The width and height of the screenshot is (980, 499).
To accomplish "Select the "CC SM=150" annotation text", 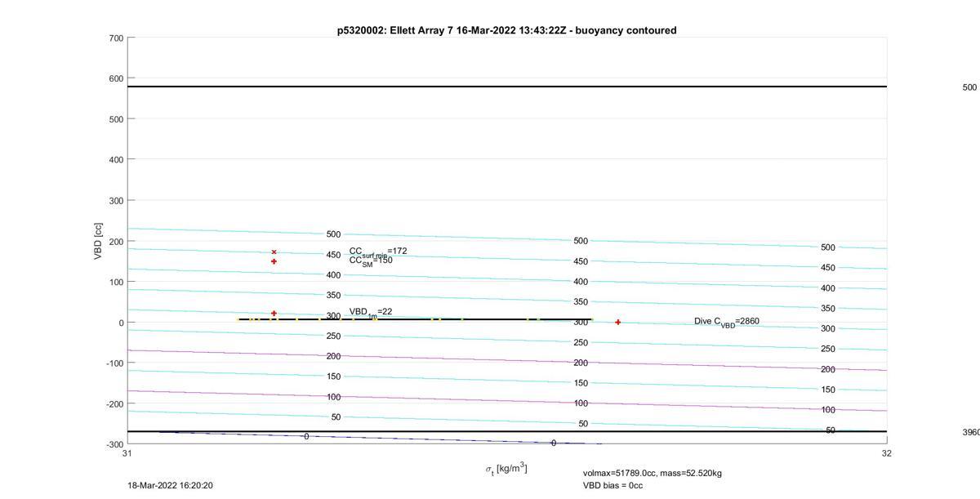I will tap(371, 261).
